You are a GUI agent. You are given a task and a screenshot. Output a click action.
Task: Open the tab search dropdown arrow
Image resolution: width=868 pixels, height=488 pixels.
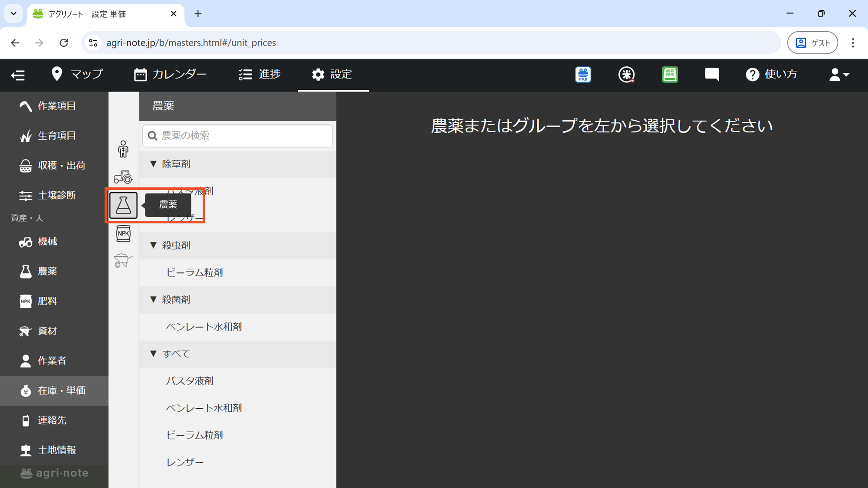[13, 13]
